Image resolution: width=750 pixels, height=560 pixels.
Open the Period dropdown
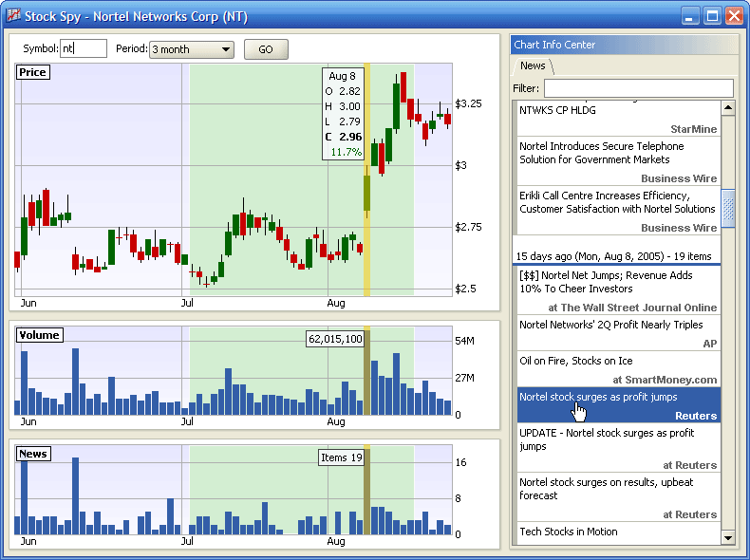tap(191, 49)
